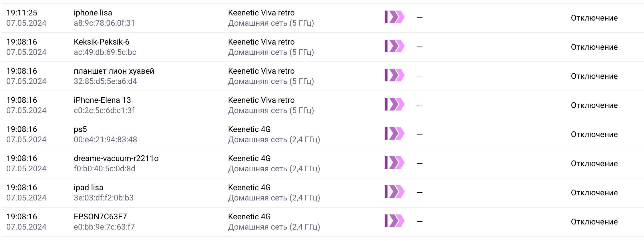Click Домашняя сеть (2,4 ГГц) under ps5 row
Screen dimensions: 644x241
coord(274,140)
